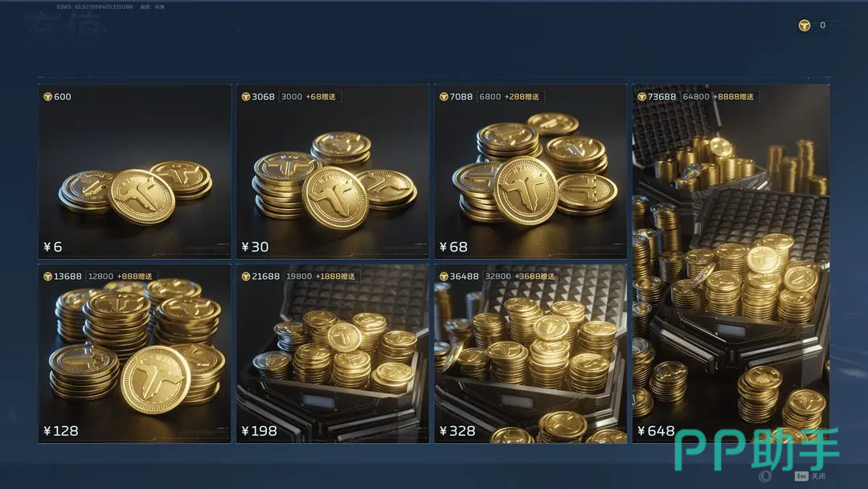Viewport: 868px width, 489px height.
Task: Select the three-coin image in the 600 pack
Action: pos(135,191)
